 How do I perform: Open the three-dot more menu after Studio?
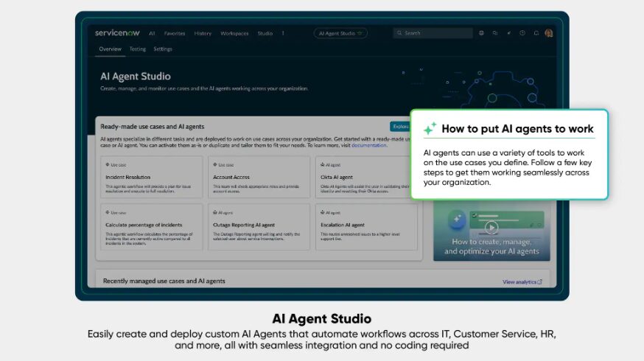[283, 33]
